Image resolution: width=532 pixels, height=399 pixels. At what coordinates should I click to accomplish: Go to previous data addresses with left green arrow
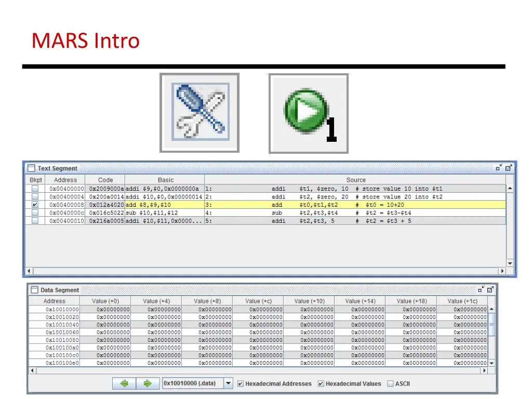coord(124,383)
